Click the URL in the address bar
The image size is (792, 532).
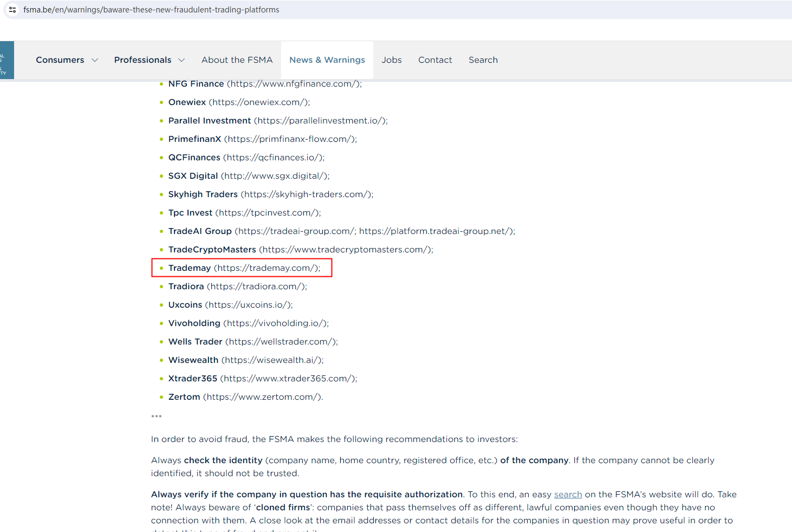[x=151, y=10]
